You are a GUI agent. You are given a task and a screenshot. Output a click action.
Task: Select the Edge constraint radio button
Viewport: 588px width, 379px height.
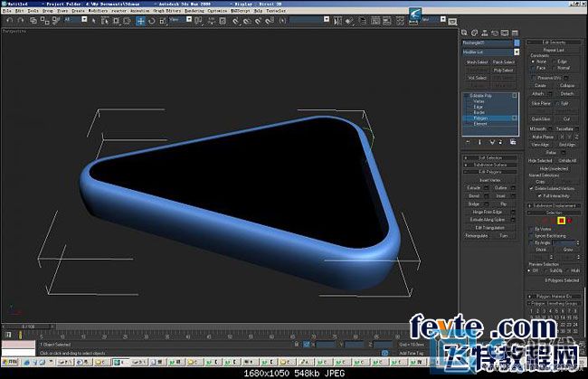click(x=554, y=62)
